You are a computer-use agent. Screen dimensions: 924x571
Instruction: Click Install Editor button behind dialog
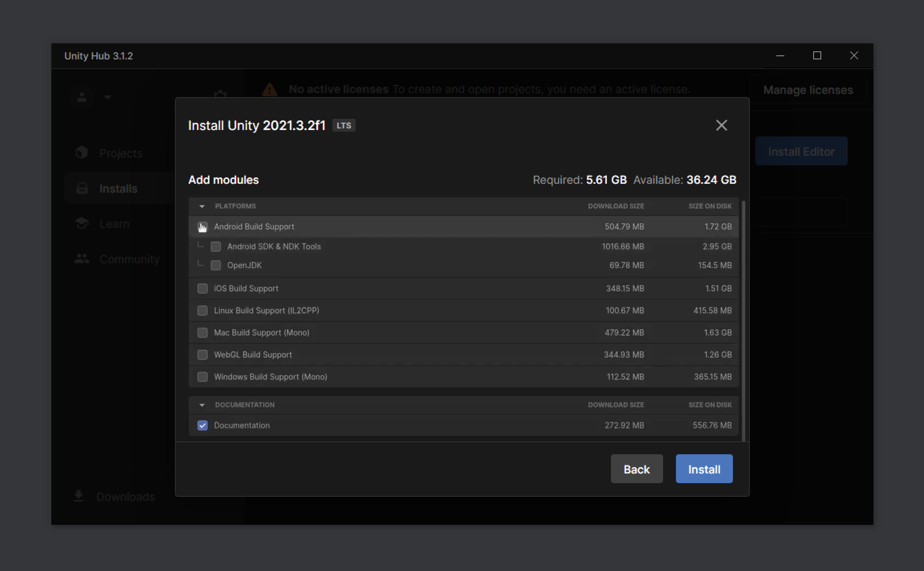click(x=801, y=151)
